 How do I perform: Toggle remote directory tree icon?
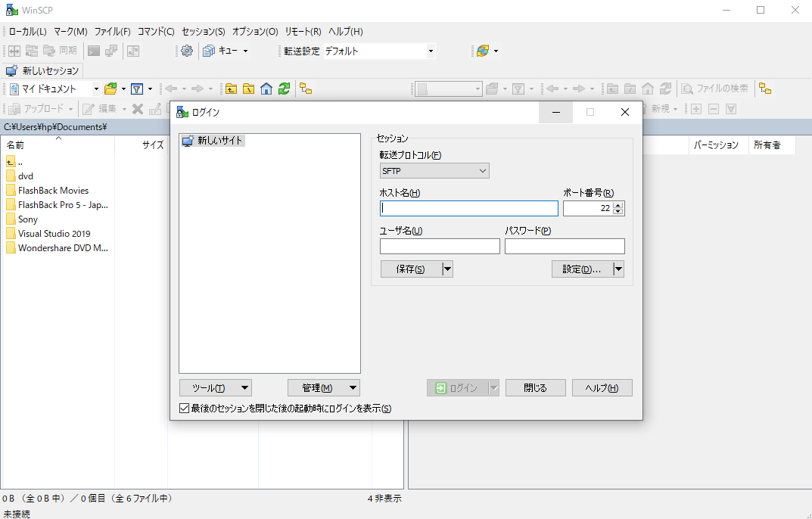point(765,89)
